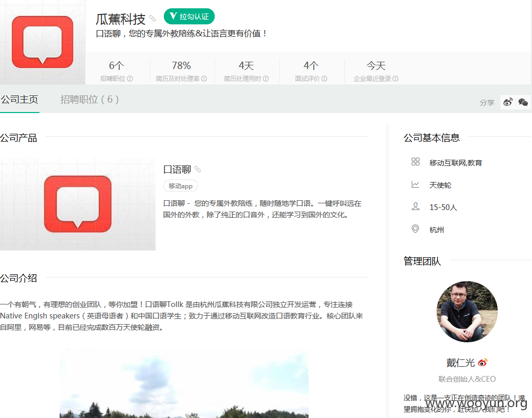The width and height of the screenshot is (532, 418).
Task: Open the link icon beside 口语聊 product
Action: 198,169
